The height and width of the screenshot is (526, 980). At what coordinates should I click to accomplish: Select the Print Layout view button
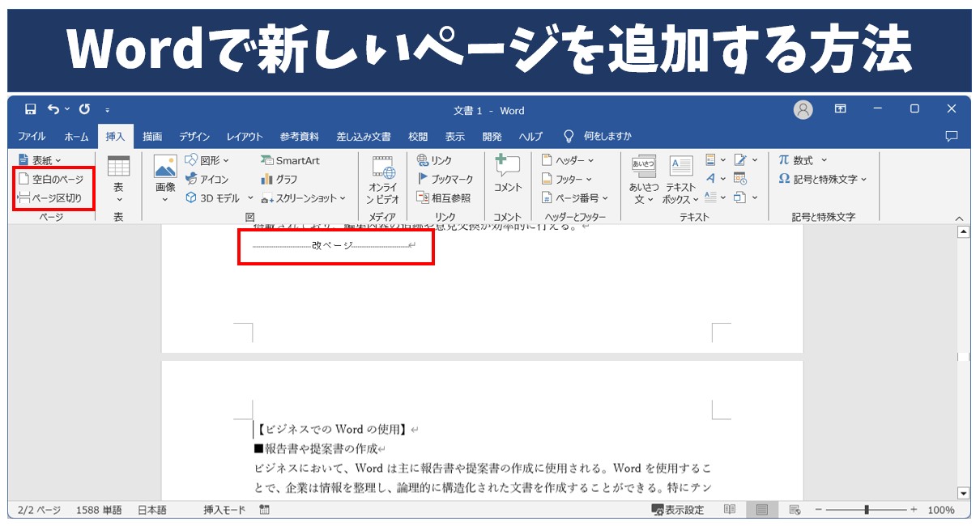762,510
